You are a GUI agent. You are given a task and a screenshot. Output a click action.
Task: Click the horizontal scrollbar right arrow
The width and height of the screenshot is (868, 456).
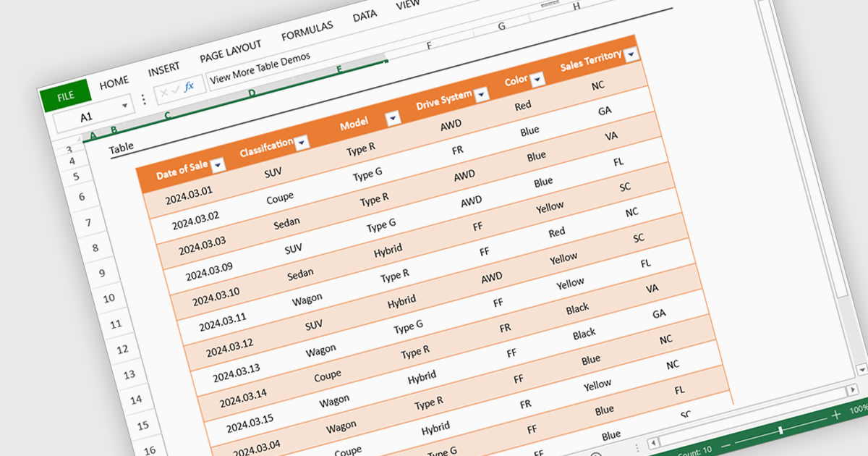(x=854, y=390)
